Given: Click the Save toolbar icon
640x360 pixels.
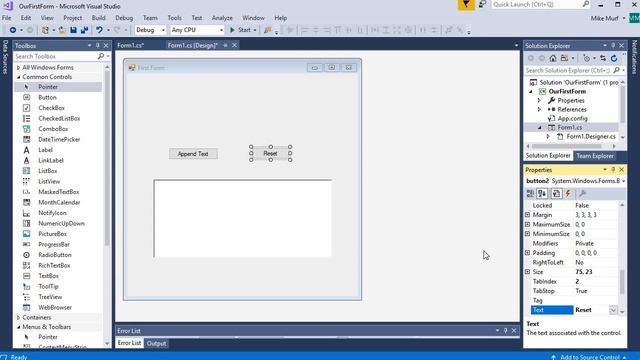Looking at the screenshot, I should 73,30.
